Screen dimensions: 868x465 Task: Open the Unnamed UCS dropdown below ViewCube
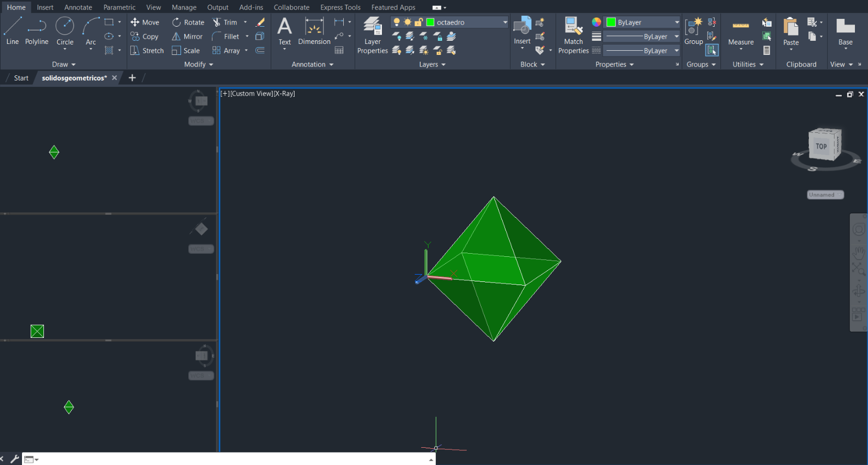(825, 195)
